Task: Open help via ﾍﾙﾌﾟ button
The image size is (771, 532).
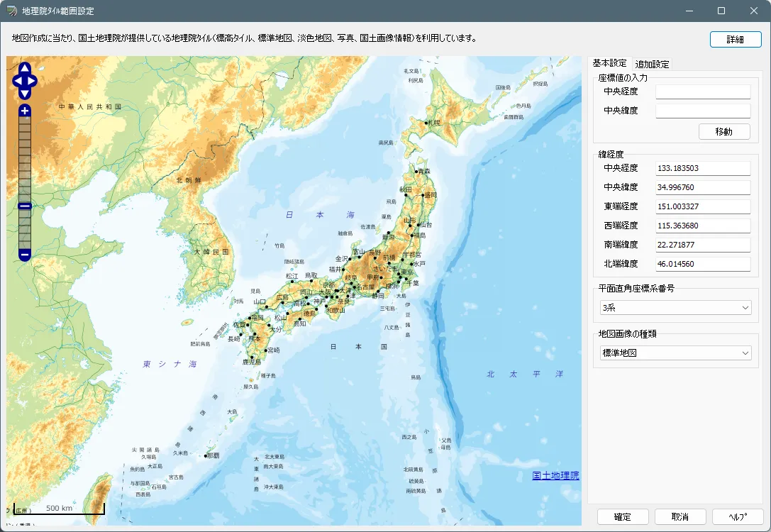Action: click(738, 517)
